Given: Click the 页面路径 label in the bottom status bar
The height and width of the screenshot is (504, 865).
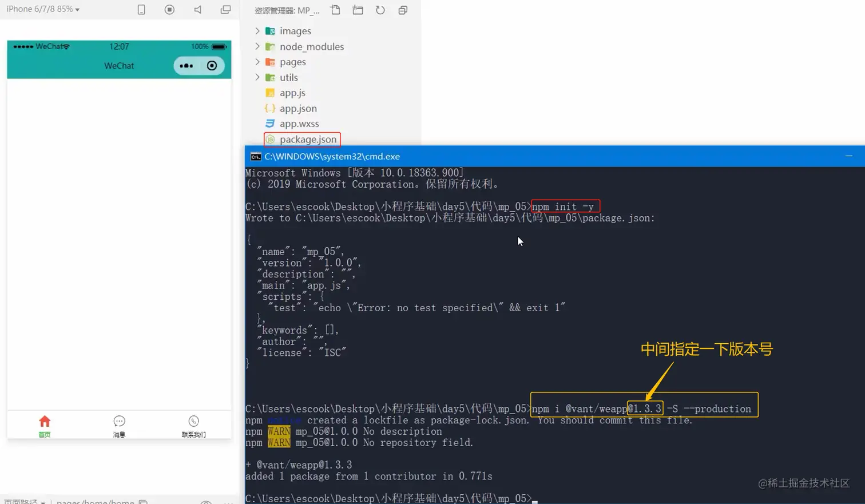Looking at the screenshot, I should tap(21, 501).
